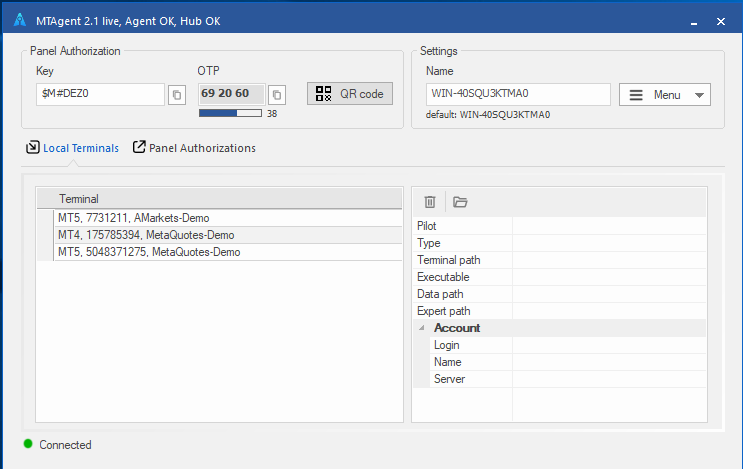Click the green Connected status indicator
This screenshot has width=743, height=469.
pyautogui.click(x=28, y=444)
